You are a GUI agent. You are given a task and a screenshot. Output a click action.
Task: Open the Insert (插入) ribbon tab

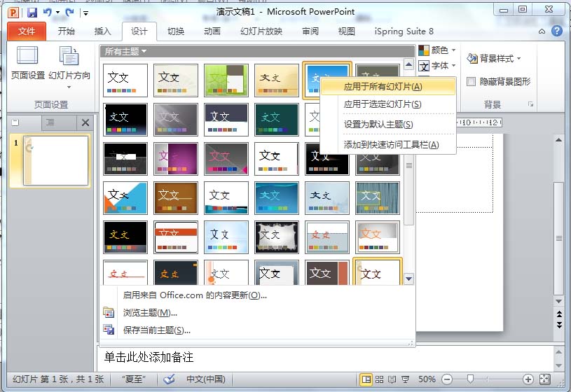103,31
